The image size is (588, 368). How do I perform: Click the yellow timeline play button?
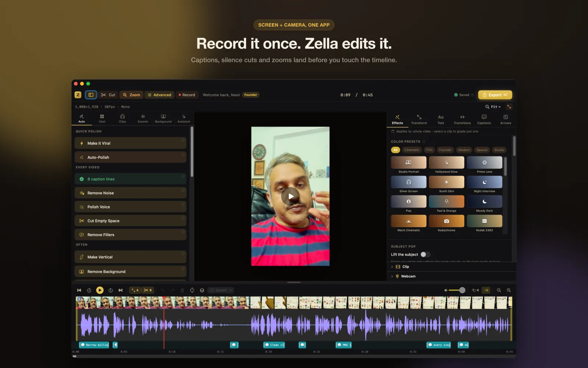pos(100,290)
